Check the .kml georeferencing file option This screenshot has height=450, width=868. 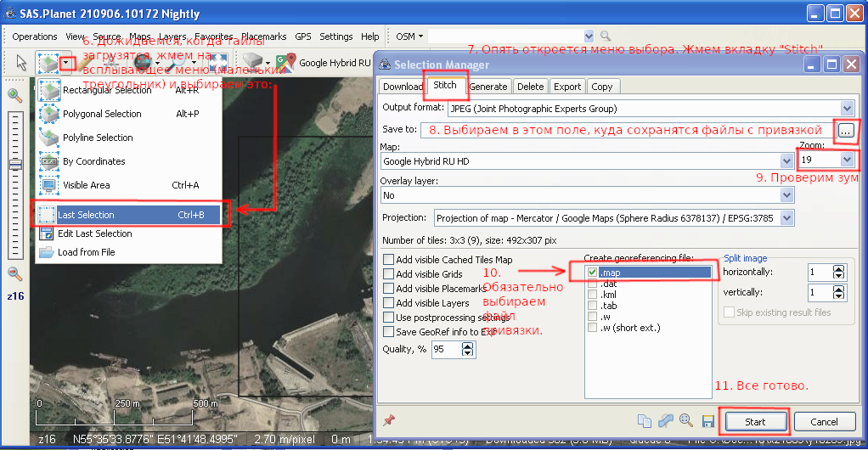tap(592, 295)
